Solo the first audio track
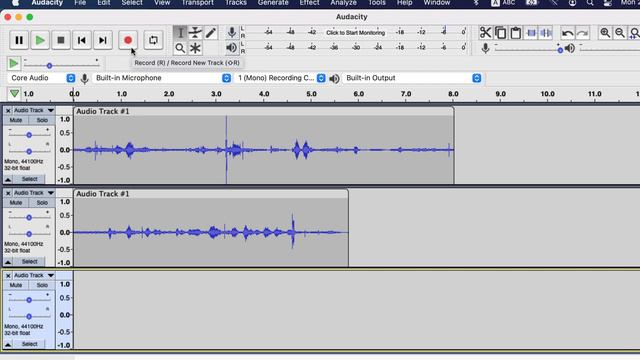 pyautogui.click(x=42, y=120)
